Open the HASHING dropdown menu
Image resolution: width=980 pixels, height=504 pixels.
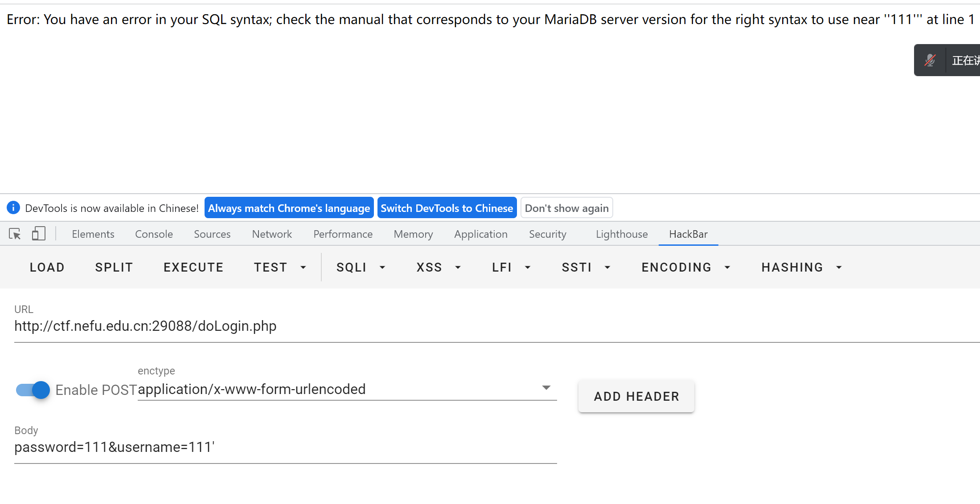pos(801,267)
